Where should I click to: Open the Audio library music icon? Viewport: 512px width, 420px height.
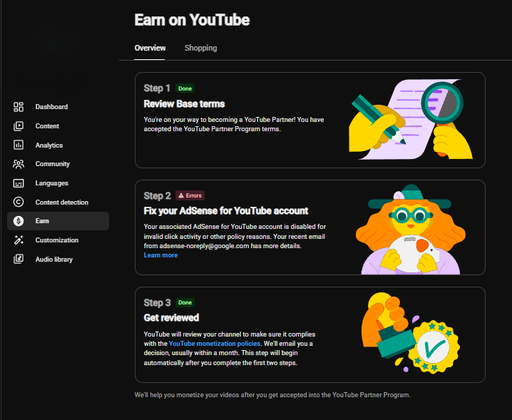(x=19, y=259)
